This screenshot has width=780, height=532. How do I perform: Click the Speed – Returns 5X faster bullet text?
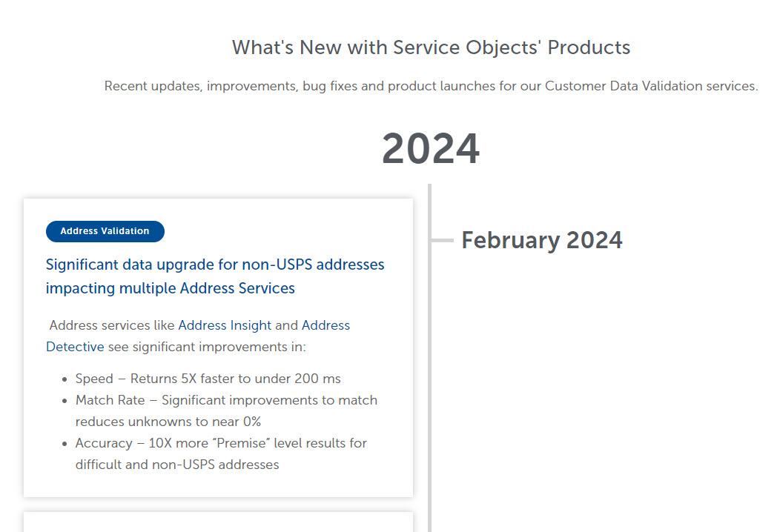tap(208, 379)
